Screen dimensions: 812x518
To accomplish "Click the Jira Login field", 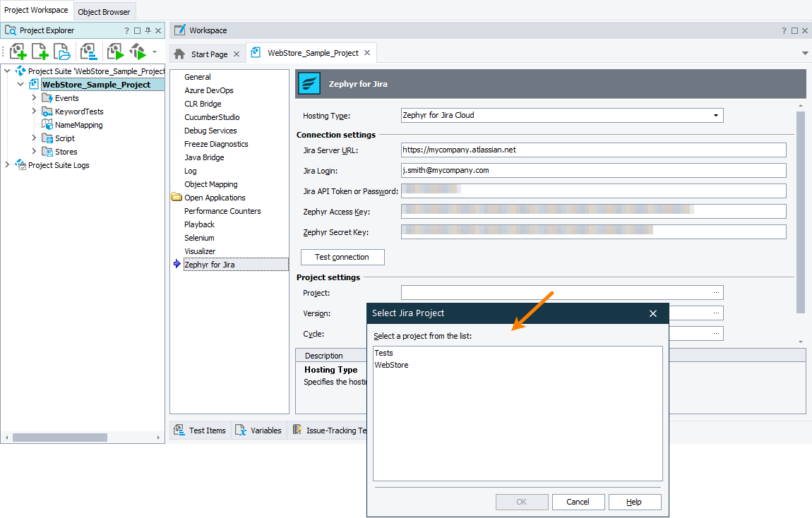I will click(593, 170).
